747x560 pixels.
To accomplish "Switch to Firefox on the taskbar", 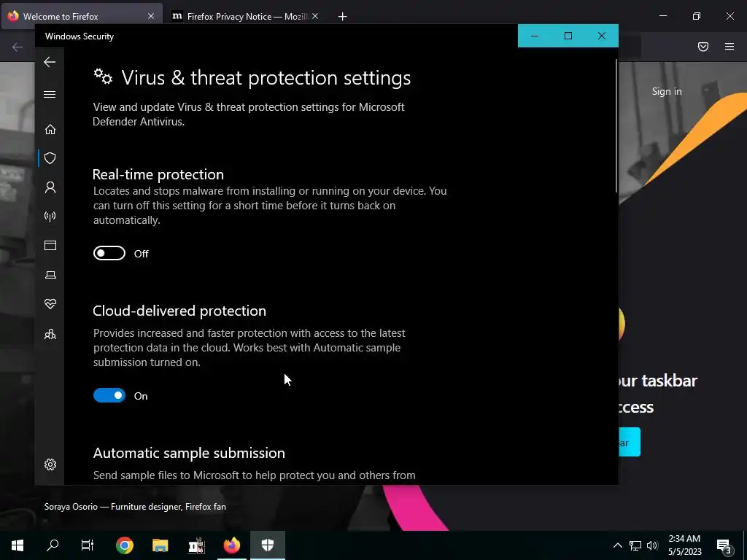I will tap(232, 545).
